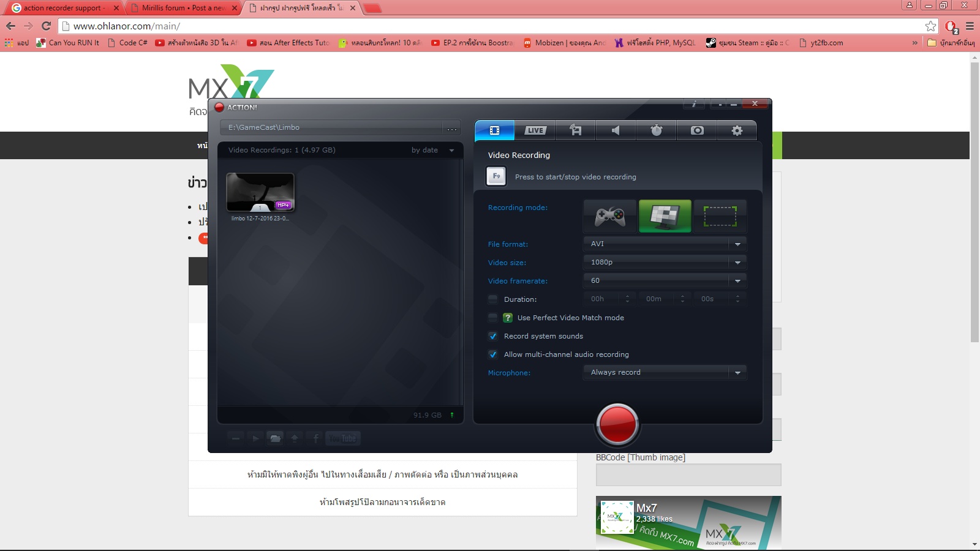Click the browser reload button

tap(46, 26)
